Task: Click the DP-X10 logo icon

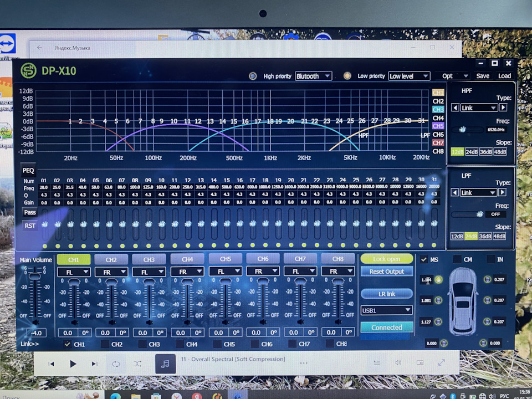Action: 28,70
